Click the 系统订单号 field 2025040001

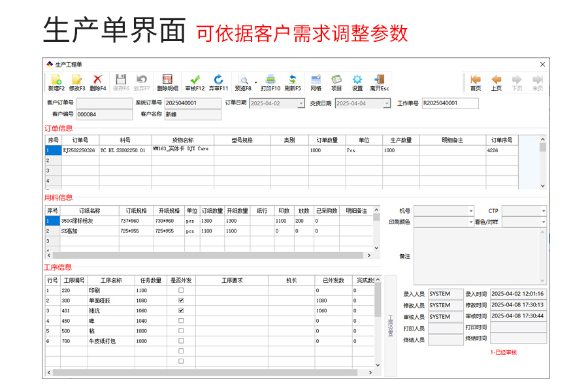(193, 103)
